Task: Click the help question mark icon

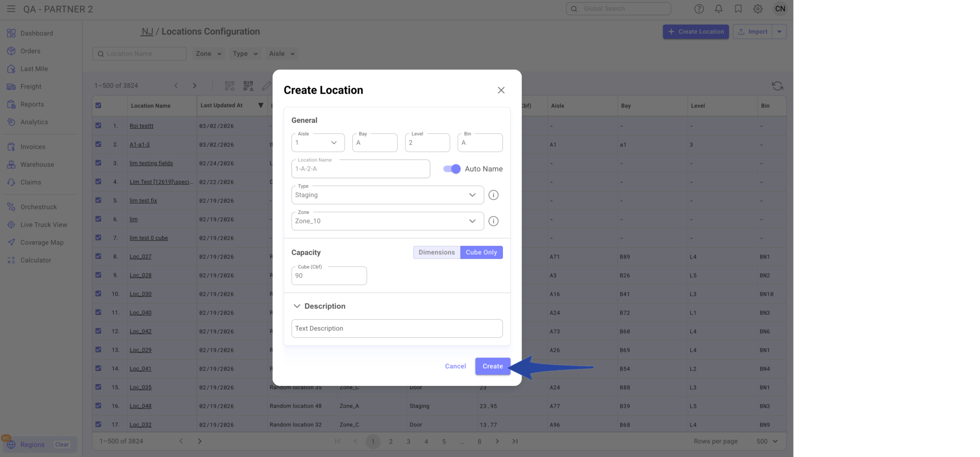Action: [699, 9]
